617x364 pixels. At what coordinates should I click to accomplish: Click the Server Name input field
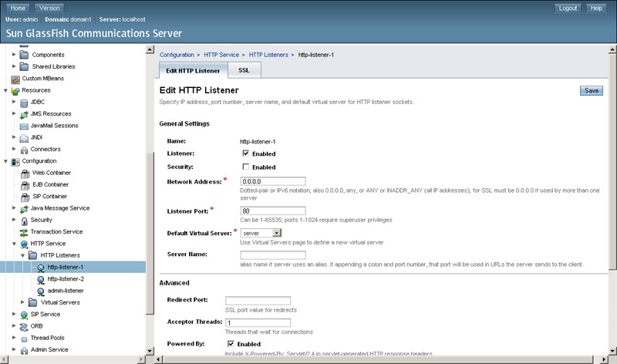[x=273, y=255]
